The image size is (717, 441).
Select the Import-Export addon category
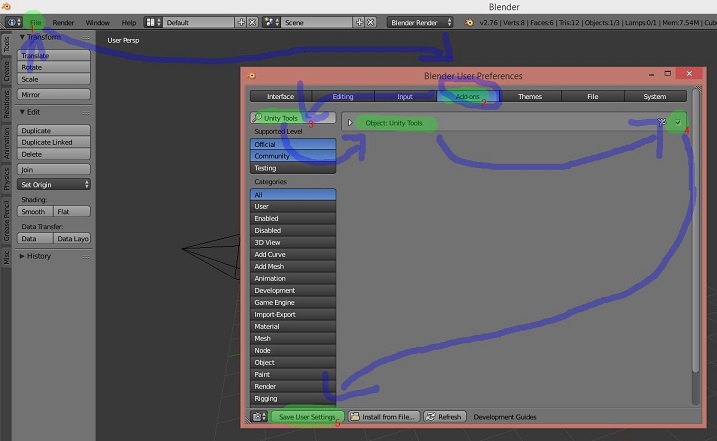click(293, 314)
